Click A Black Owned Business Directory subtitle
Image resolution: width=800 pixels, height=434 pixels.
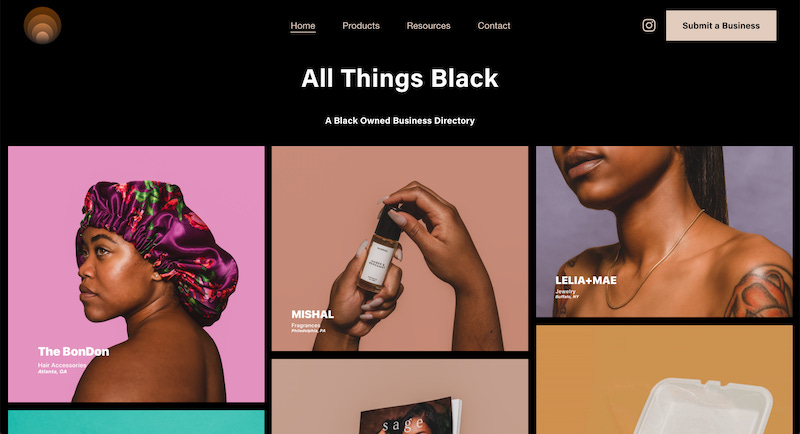coord(400,121)
